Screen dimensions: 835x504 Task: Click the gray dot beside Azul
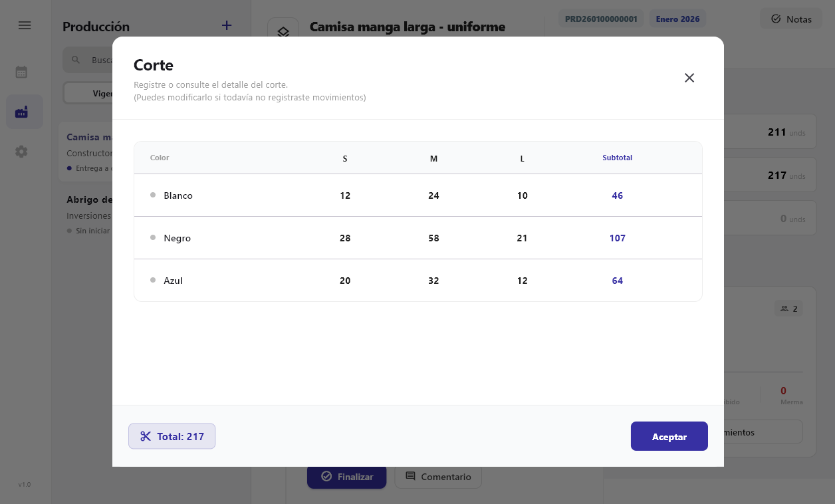coord(153,280)
